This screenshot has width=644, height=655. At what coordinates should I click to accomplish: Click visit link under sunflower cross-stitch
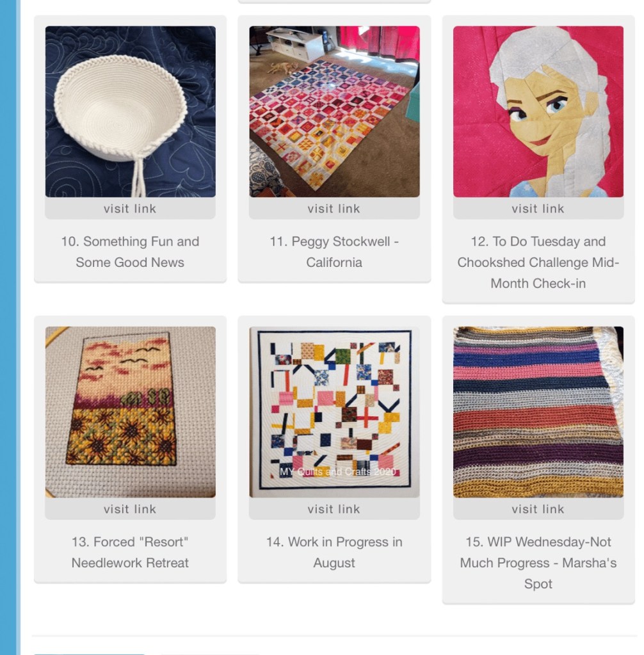(x=131, y=509)
